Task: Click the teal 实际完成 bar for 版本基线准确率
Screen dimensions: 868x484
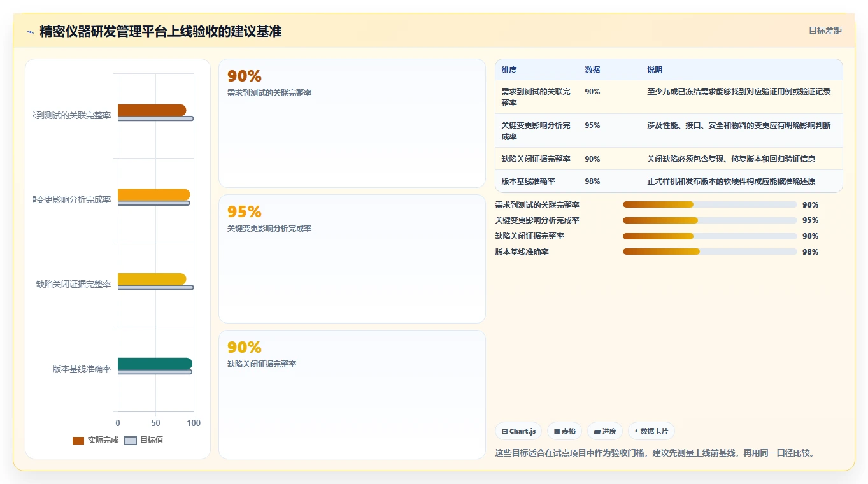Action: click(x=155, y=364)
